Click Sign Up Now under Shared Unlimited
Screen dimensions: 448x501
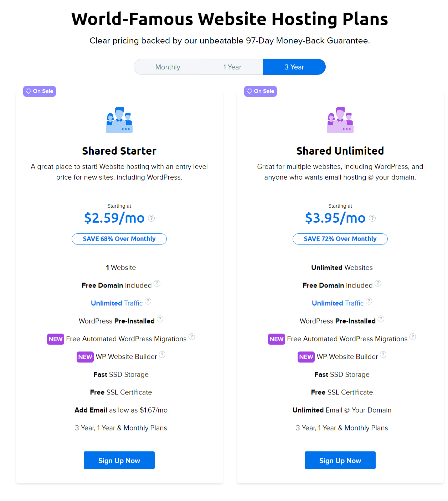point(340,460)
